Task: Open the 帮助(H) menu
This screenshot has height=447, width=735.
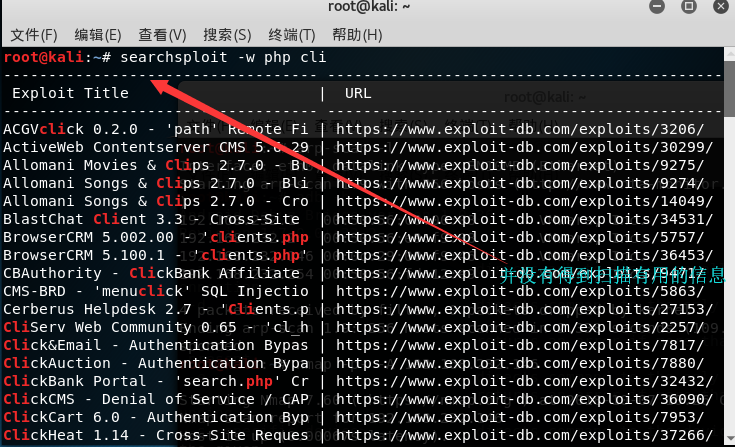Action: [x=357, y=35]
